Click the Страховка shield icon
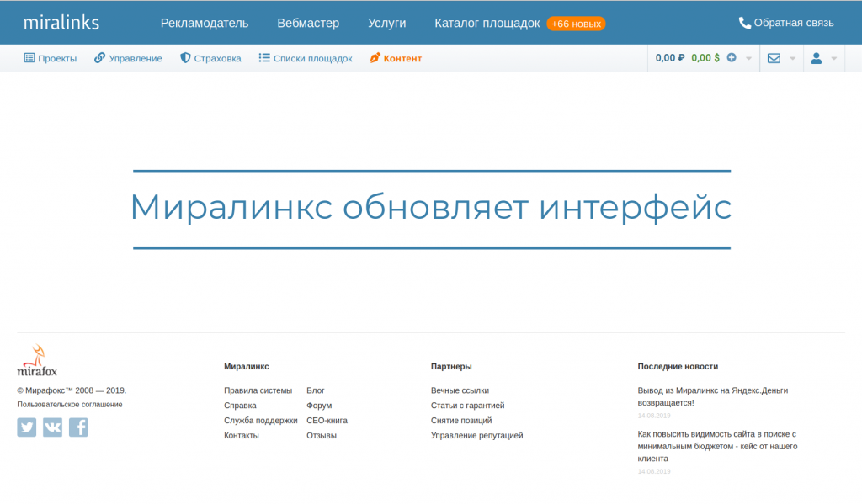The height and width of the screenshot is (504, 862). click(185, 58)
